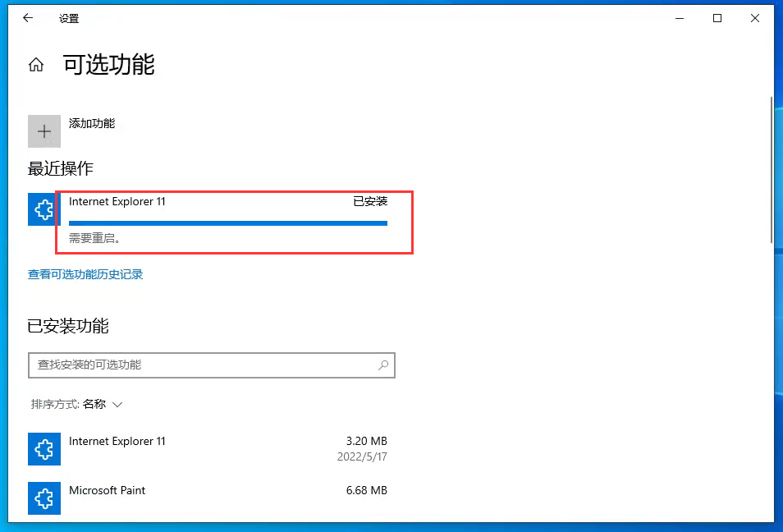Click the vertical scrollbar of Settings
Image resolution: width=783 pixels, height=532 pixels.
pyautogui.click(x=772, y=170)
